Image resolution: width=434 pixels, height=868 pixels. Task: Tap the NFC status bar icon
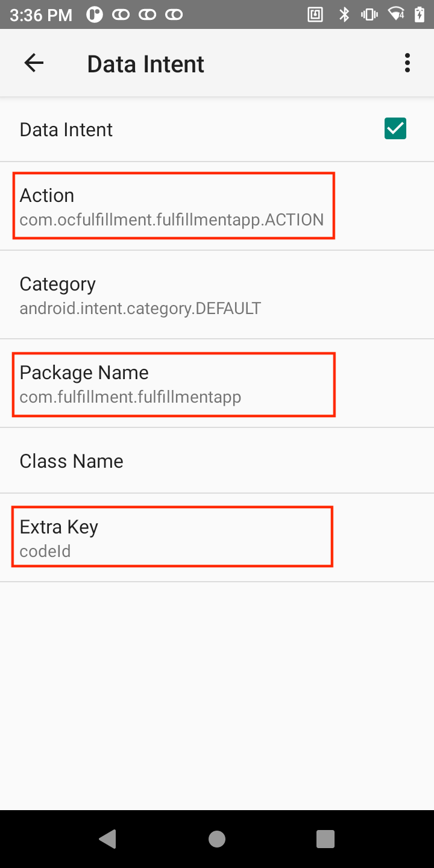coord(316,14)
